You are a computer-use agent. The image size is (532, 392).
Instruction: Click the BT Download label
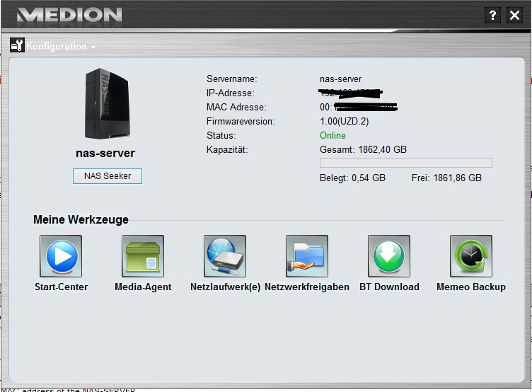point(389,287)
